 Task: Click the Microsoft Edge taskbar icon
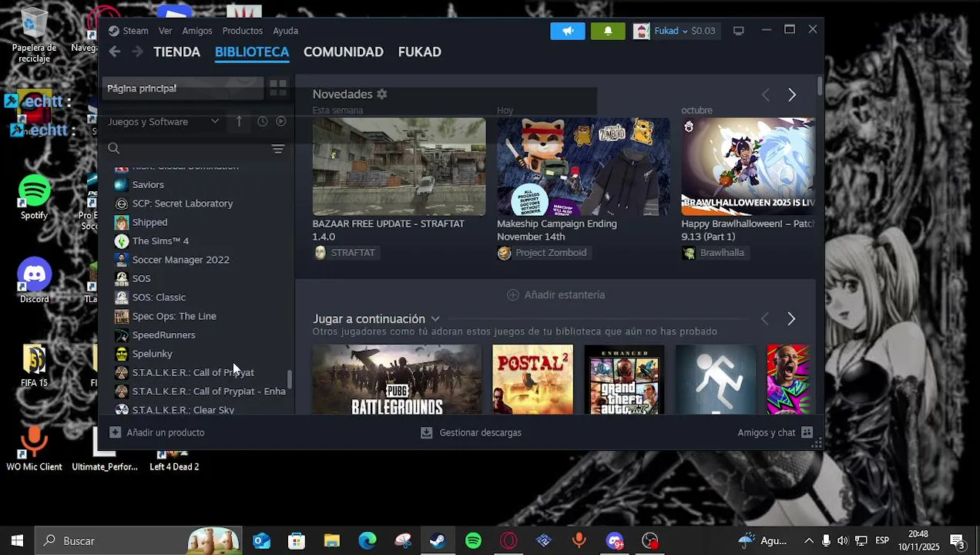point(367,541)
